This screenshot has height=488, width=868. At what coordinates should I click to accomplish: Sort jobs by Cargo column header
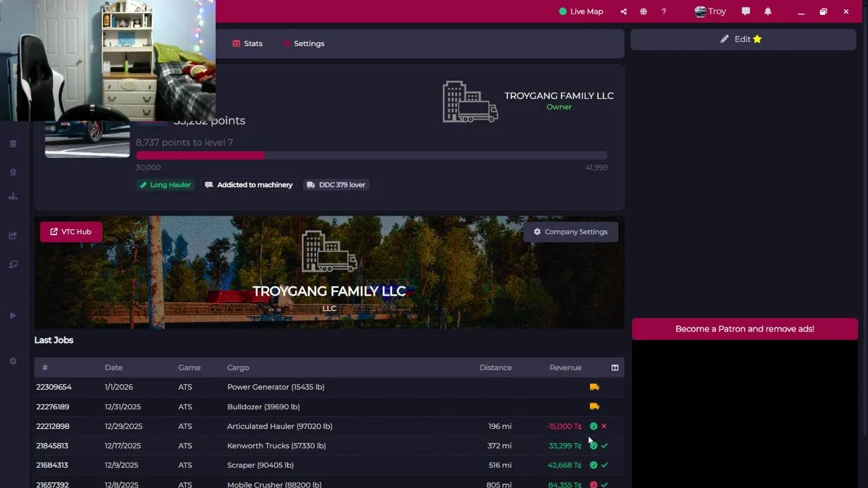pos(238,367)
